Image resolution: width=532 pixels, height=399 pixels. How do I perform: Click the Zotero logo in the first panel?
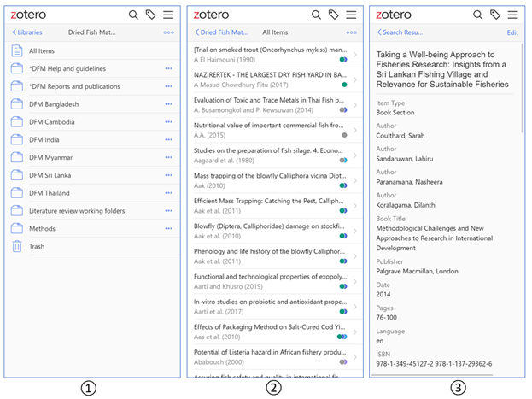coord(28,15)
